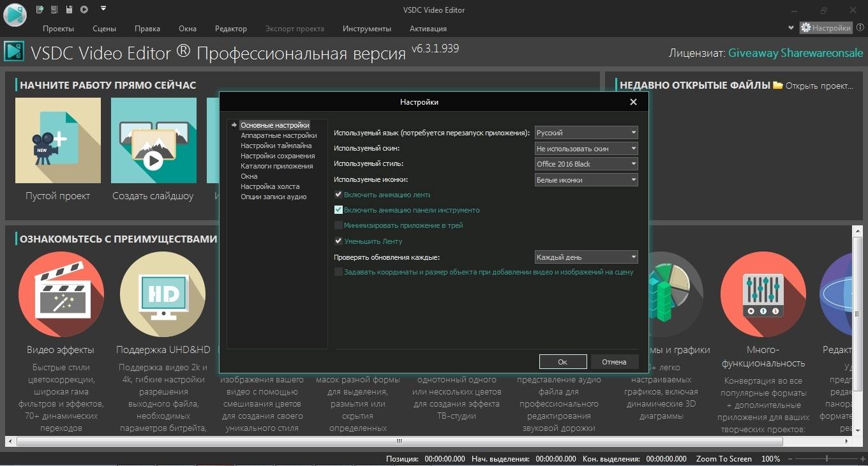The image size is (868, 466).
Task: Open the Экспорт проекта menu
Action: [x=295, y=29]
